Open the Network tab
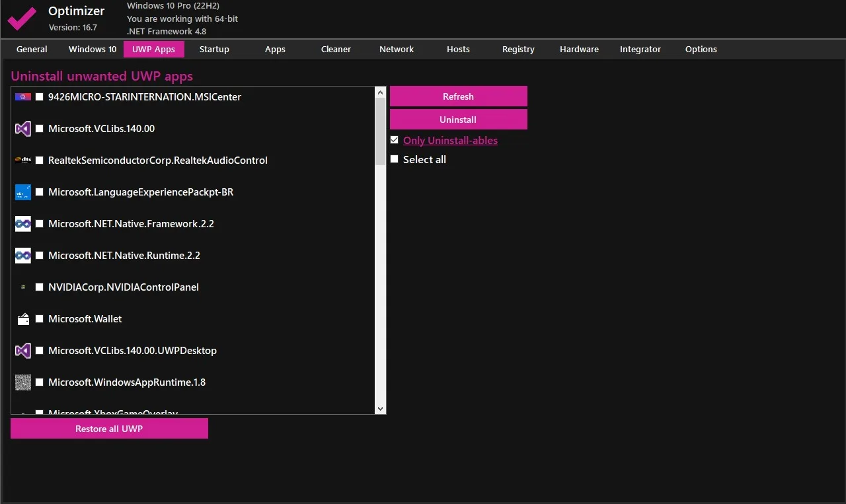This screenshot has height=504, width=846. tap(397, 50)
